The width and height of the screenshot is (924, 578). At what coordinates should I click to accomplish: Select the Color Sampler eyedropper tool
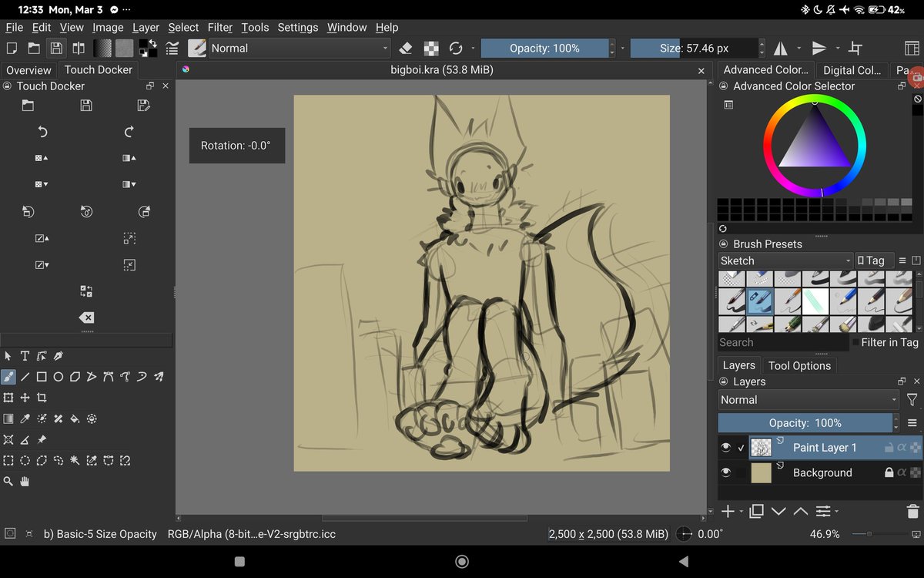25,419
